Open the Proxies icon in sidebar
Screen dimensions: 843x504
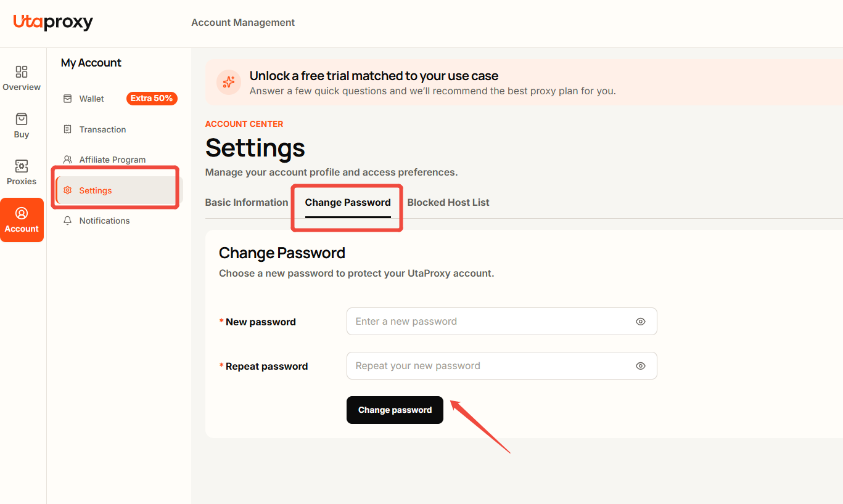[x=22, y=166]
